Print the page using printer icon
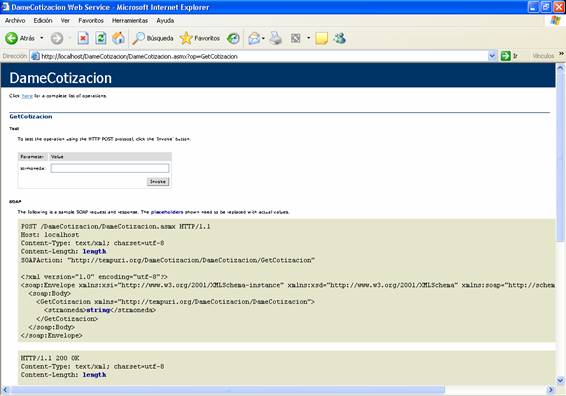Screen dimensions: 566x396 (x=276, y=38)
